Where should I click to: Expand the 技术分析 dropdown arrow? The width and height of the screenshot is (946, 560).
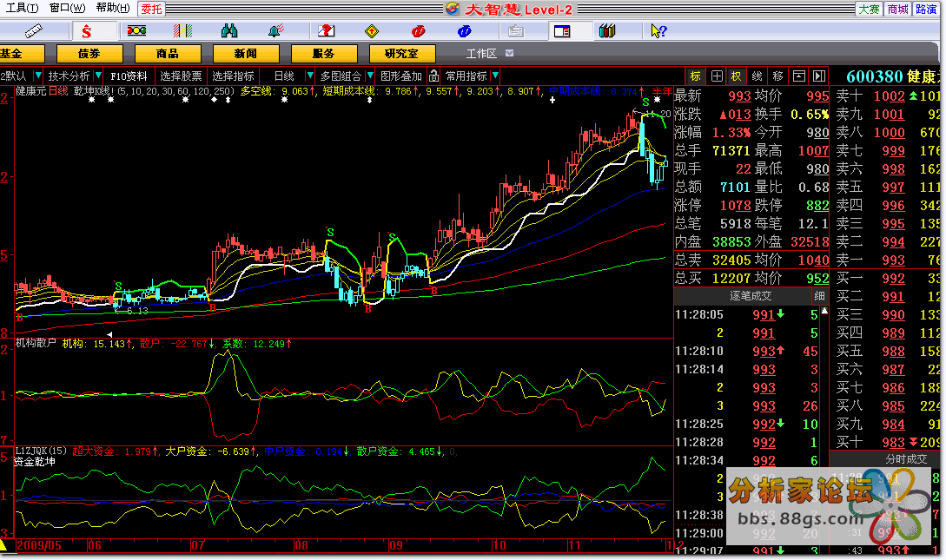pos(98,76)
